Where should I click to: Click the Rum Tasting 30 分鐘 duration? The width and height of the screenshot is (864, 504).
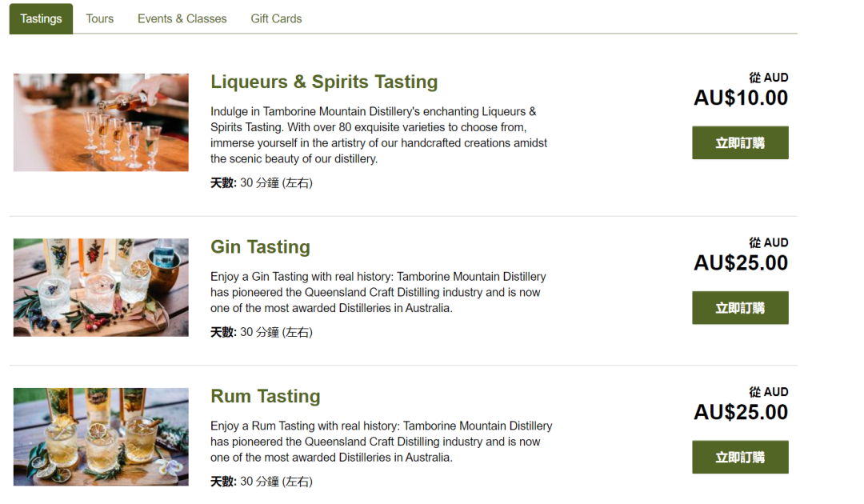[x=261, y=482]
